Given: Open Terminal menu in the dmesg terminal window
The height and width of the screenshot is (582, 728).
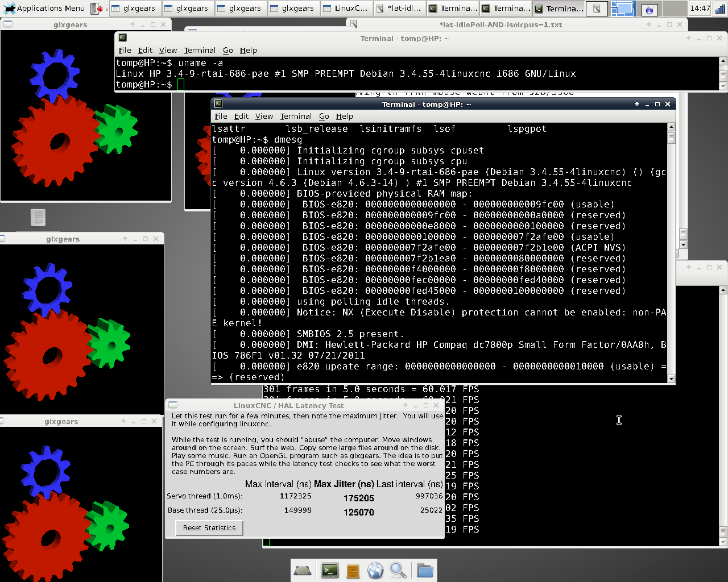Looking at the screenshot, I should coord(296,116).
